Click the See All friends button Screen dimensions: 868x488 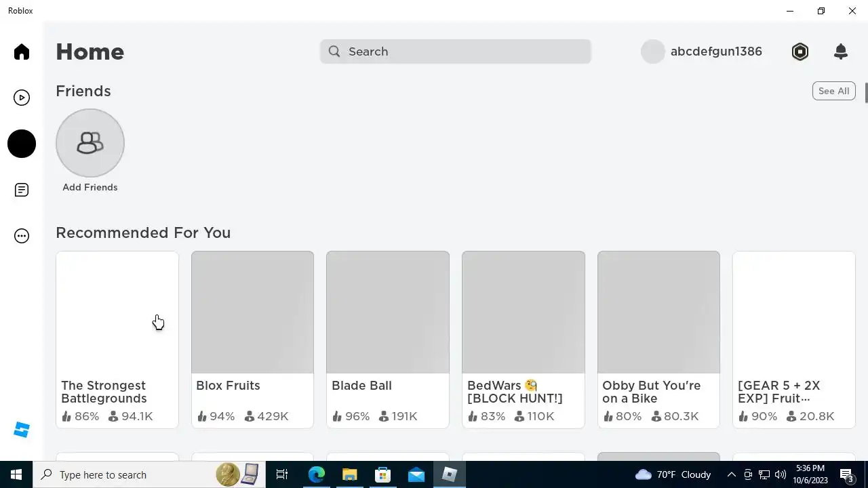(x=833, y=91)
